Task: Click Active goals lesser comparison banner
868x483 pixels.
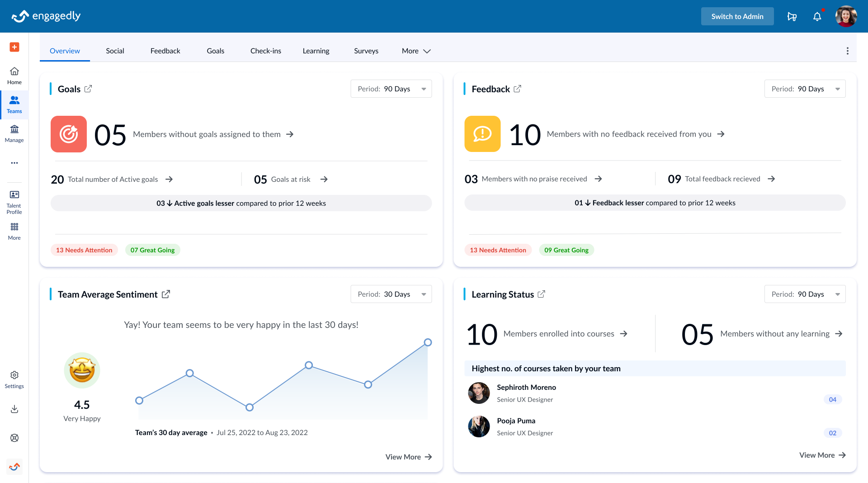Action: (241, 203)
